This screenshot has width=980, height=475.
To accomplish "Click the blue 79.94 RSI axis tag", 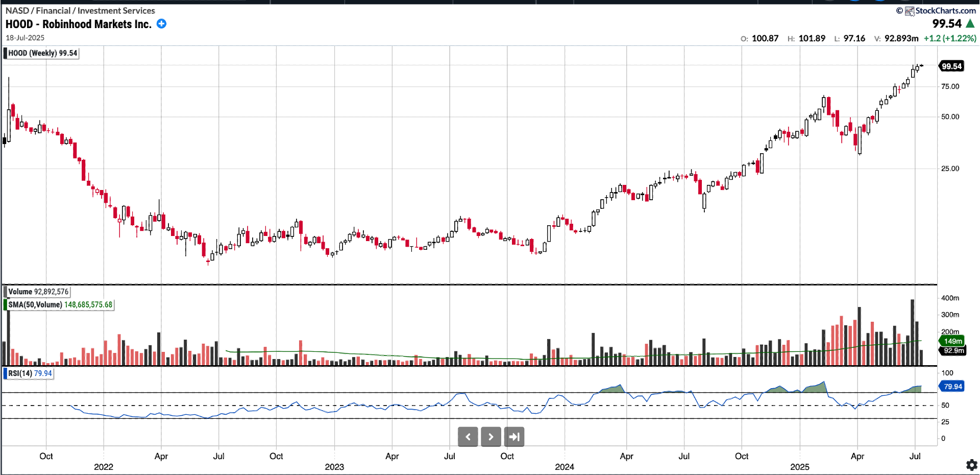I will click(952, 386).
